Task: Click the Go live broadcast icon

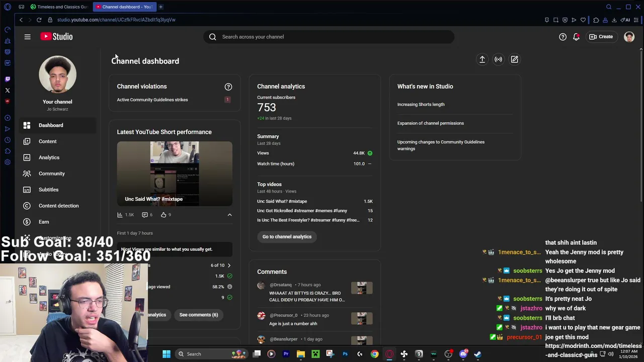Action: [x=498, y=59]
